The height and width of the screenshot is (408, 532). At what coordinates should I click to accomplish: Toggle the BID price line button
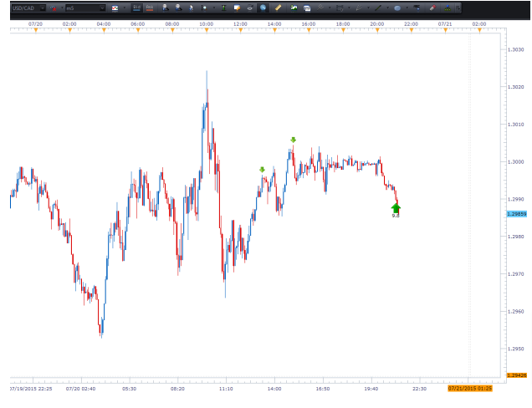[136, 8]
